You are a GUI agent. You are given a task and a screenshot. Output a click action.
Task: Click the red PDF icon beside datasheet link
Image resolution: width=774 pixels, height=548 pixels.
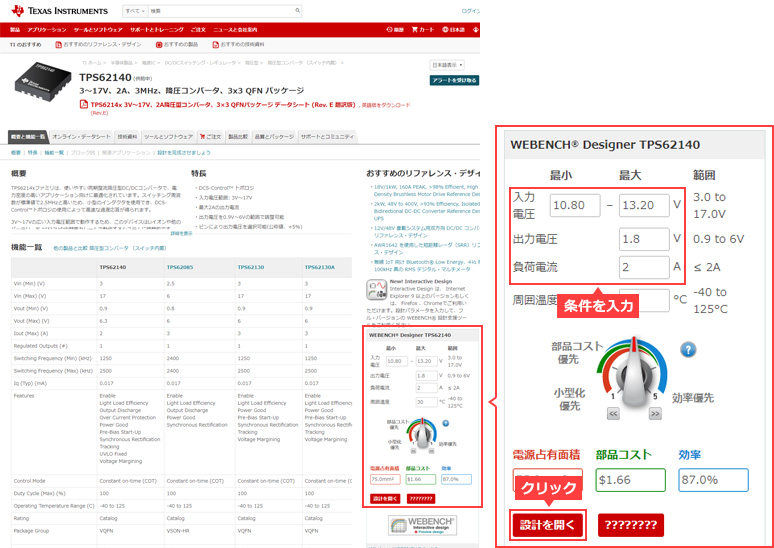tap(84, 105)
